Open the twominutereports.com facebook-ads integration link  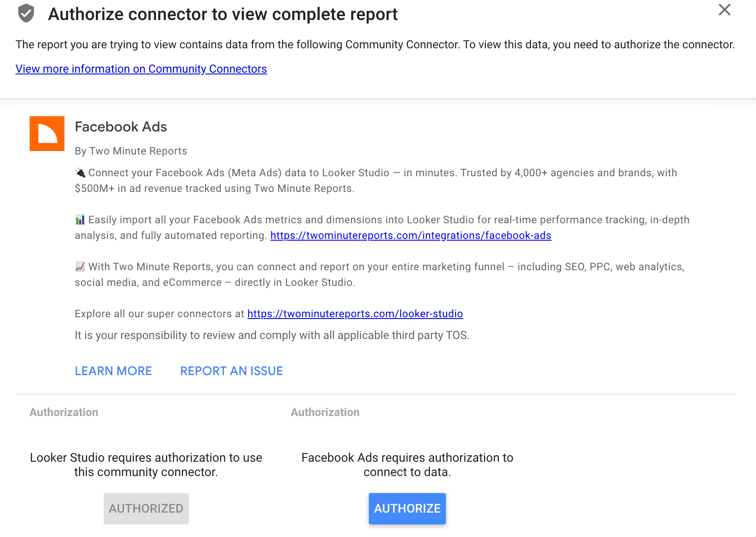coord(411,235)
